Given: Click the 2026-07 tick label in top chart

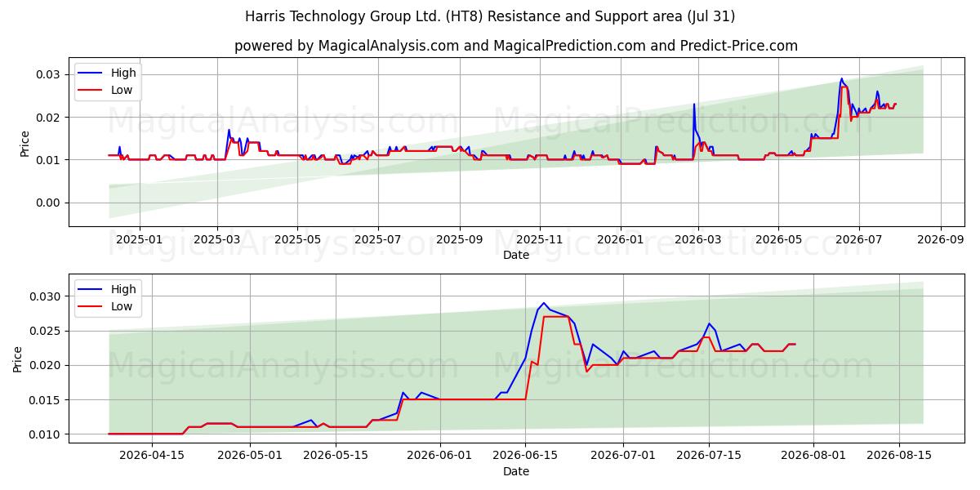Looking at the screenshot, I should pos(858,238).
